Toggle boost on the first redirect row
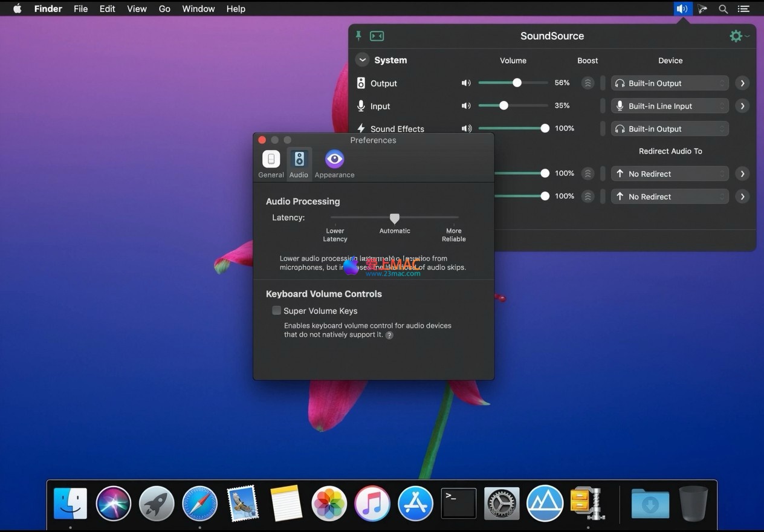Viewport: 764px width, 532px height. pos(588,174)
